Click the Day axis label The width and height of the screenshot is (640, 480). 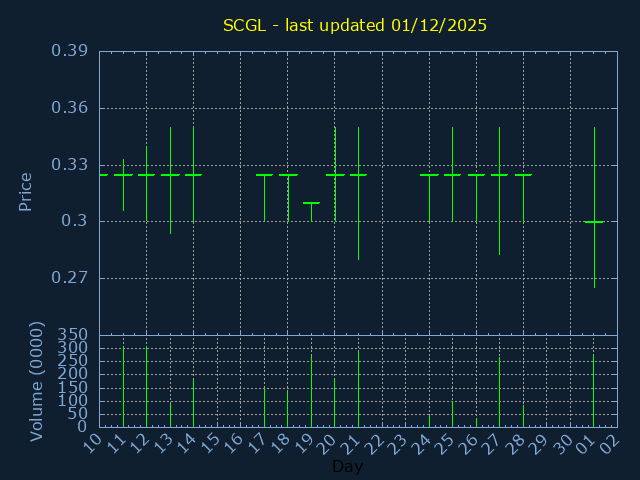[x=347, y=467]
